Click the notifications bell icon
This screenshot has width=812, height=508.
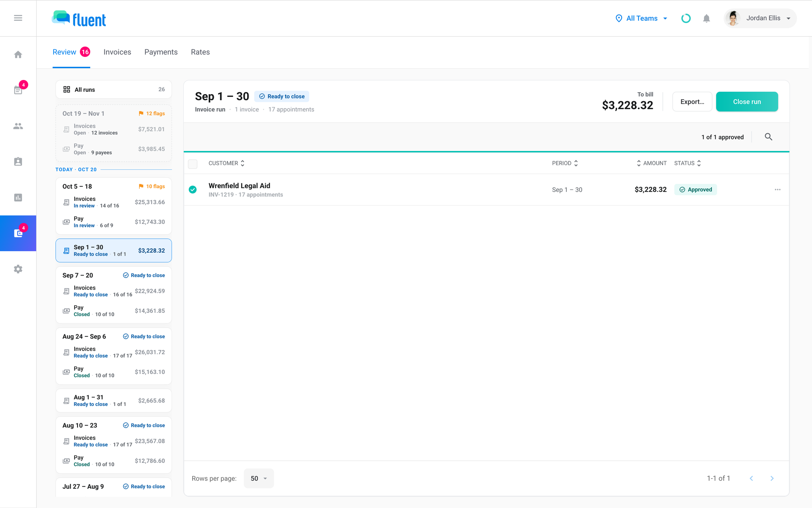click(x=706, y=18)
